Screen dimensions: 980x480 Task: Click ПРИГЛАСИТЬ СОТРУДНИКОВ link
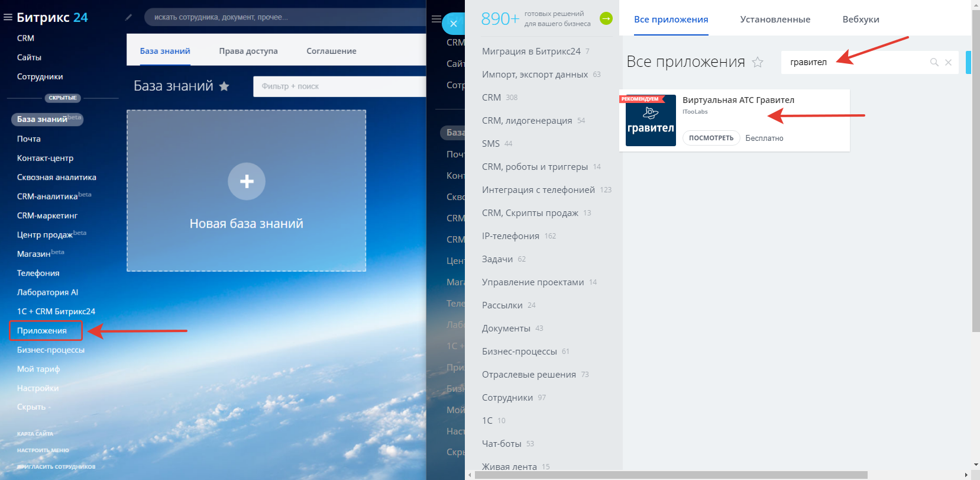point(56,467)
